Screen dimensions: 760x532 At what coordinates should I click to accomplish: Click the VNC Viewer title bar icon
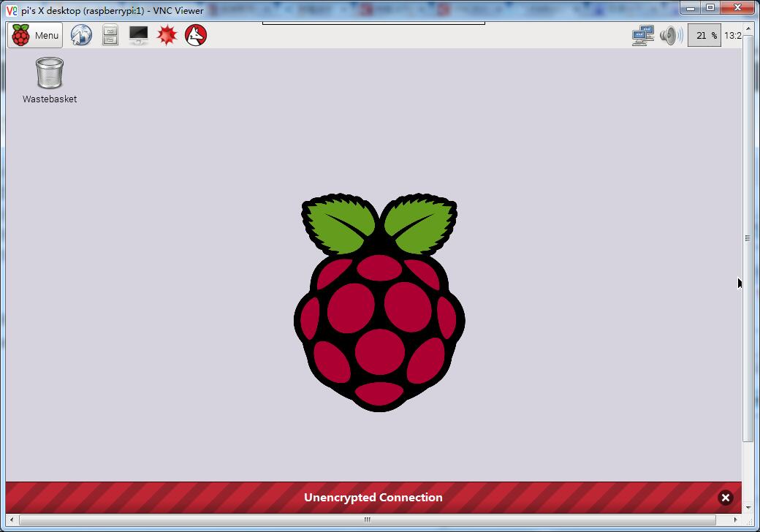point(12,10)
